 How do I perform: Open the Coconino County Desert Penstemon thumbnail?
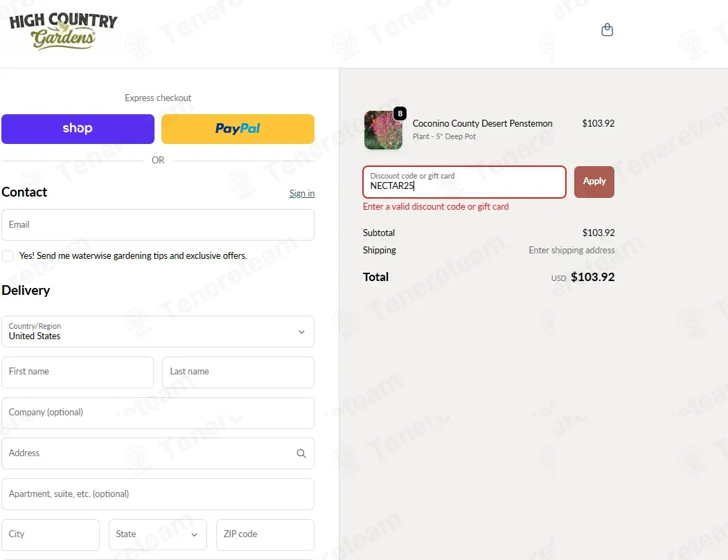tap(383, 130)
